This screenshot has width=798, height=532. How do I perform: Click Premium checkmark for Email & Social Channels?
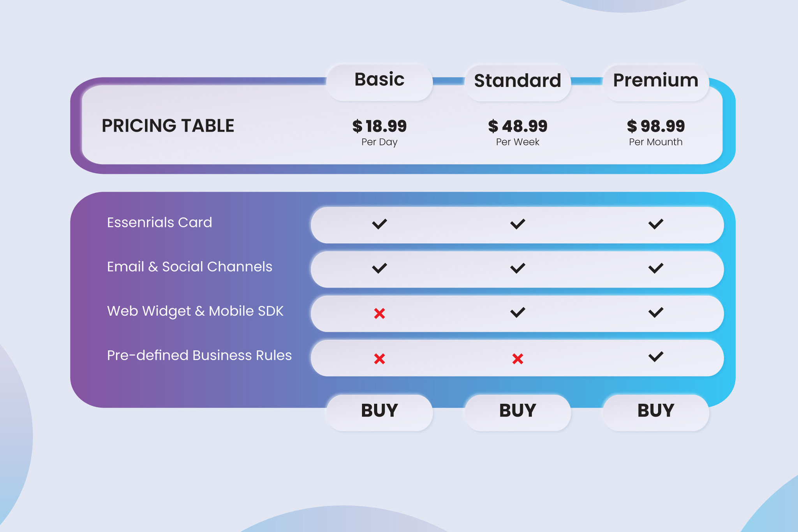point(655,268)
